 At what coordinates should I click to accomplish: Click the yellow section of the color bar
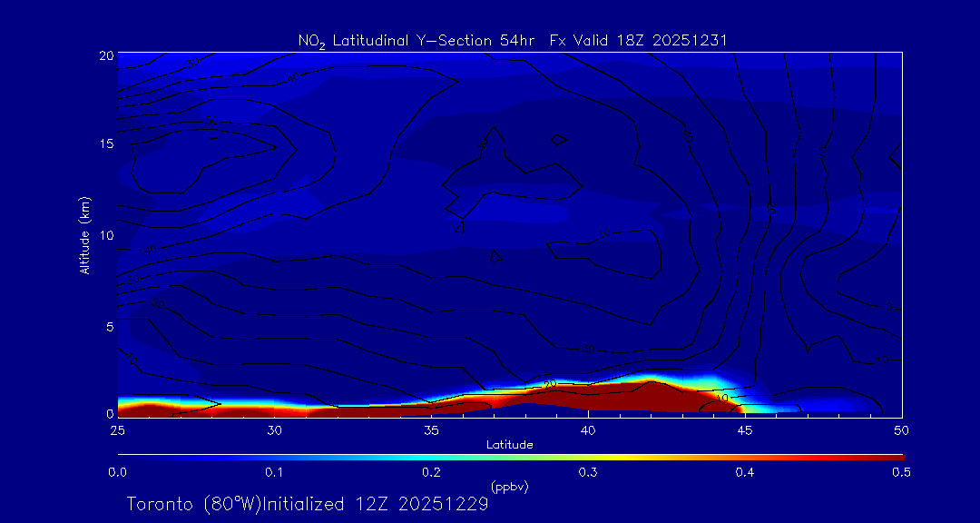[x=619, y=458]
